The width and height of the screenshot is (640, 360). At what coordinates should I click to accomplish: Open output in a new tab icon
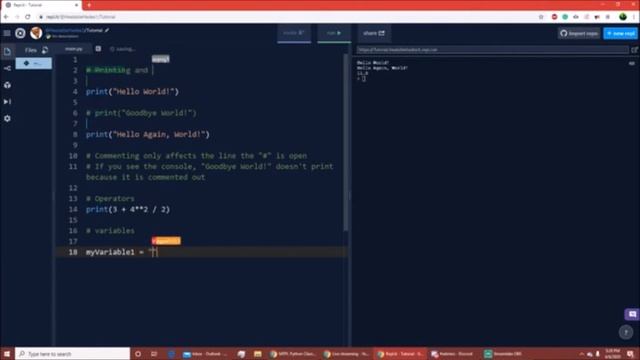634,50
